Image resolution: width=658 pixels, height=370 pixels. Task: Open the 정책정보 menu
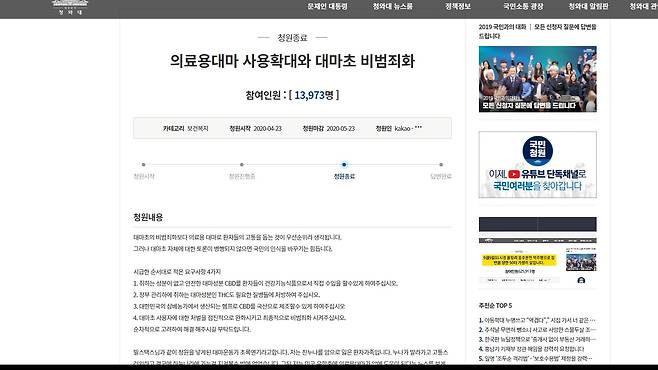click(458, 6)
